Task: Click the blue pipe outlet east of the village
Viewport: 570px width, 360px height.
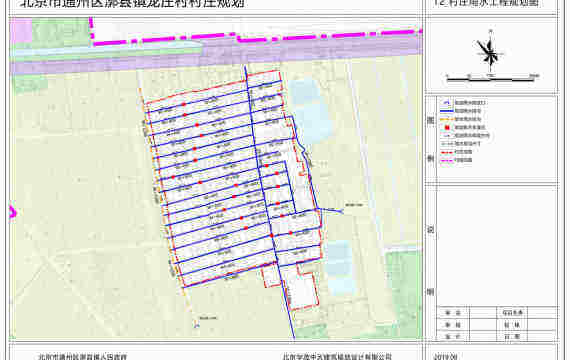Action: point(330,210)
